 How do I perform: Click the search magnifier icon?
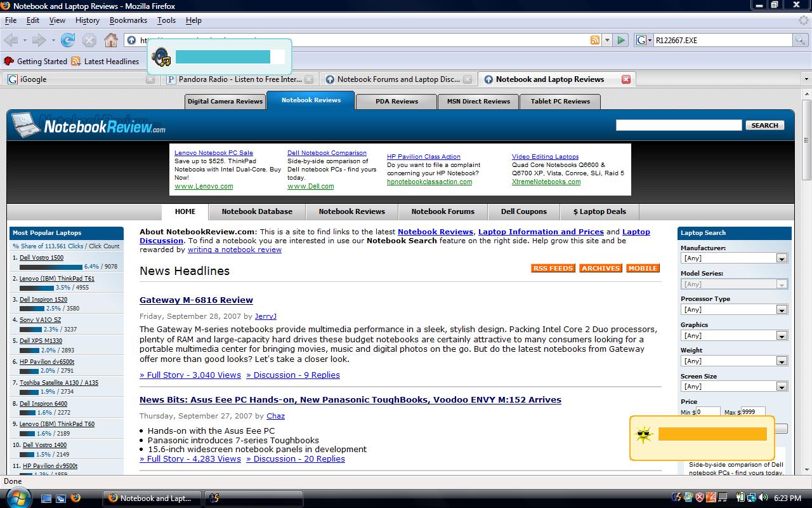click(800, 40)
